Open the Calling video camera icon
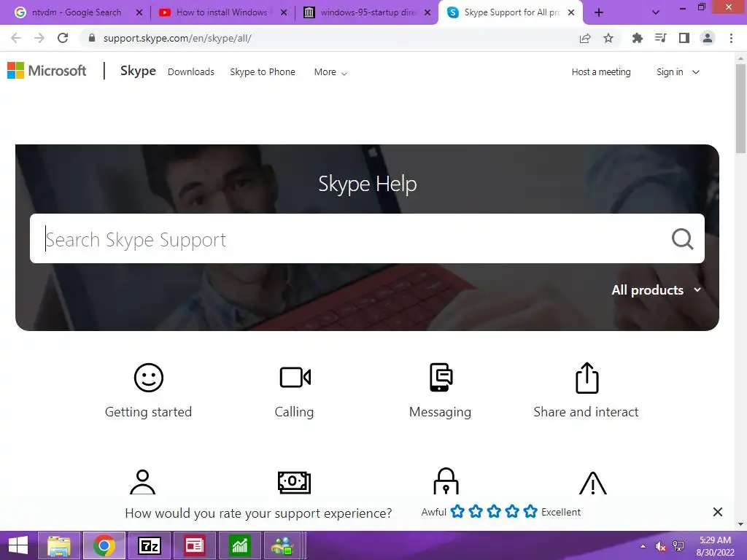Image resolution: width=747 pixels, height=560 pixels. pos(295,378)
